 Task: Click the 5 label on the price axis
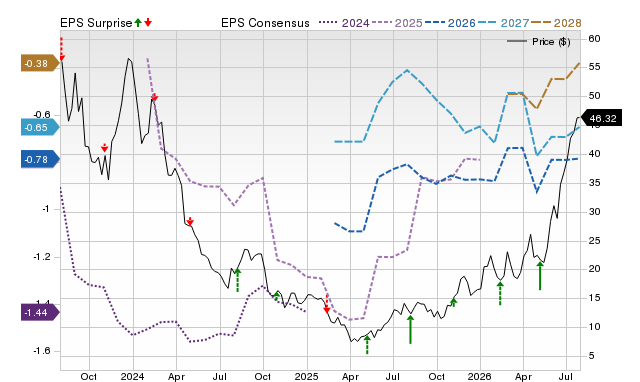pyautogui.click(x=591, y=356)
